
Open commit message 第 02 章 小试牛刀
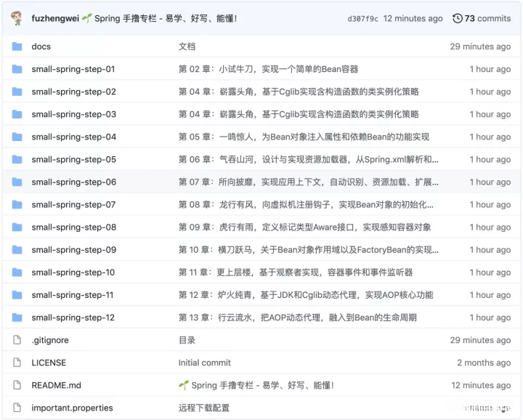(268, 69)
